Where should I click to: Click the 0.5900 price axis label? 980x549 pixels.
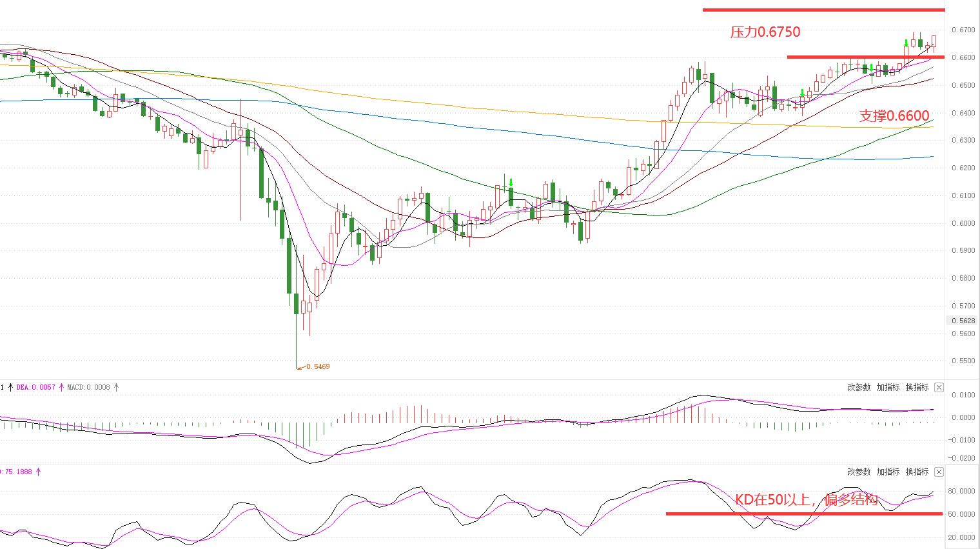click(963, 250)
